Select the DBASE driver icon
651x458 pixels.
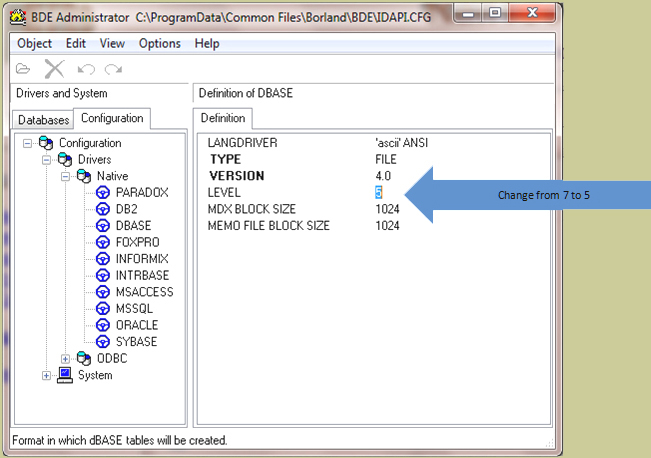(x=103, y=225)
